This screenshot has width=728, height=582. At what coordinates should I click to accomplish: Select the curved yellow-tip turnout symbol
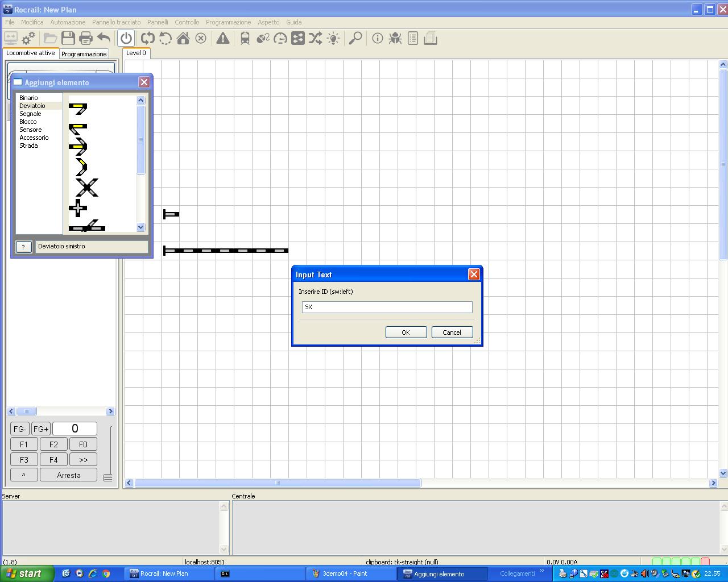81,167
